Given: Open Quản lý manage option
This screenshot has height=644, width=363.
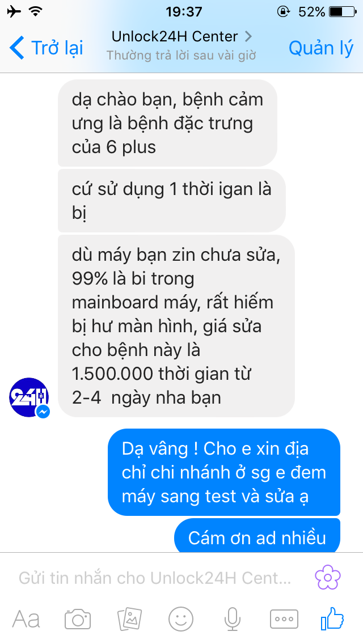Looking at the screenshot, I should click(321, 48).
